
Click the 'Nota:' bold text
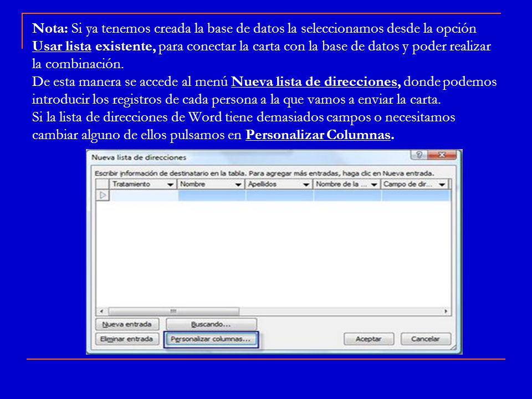pos(50,28)
